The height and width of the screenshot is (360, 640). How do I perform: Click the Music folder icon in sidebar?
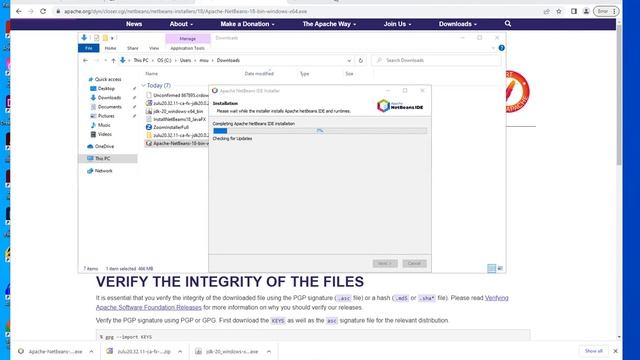point(93,125)
